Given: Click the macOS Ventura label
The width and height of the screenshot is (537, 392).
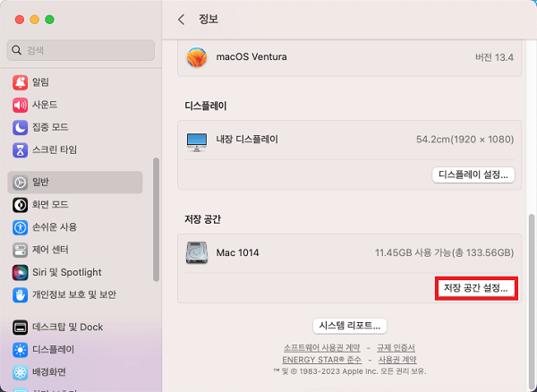Looking at the screenshot, I should 251,57.
